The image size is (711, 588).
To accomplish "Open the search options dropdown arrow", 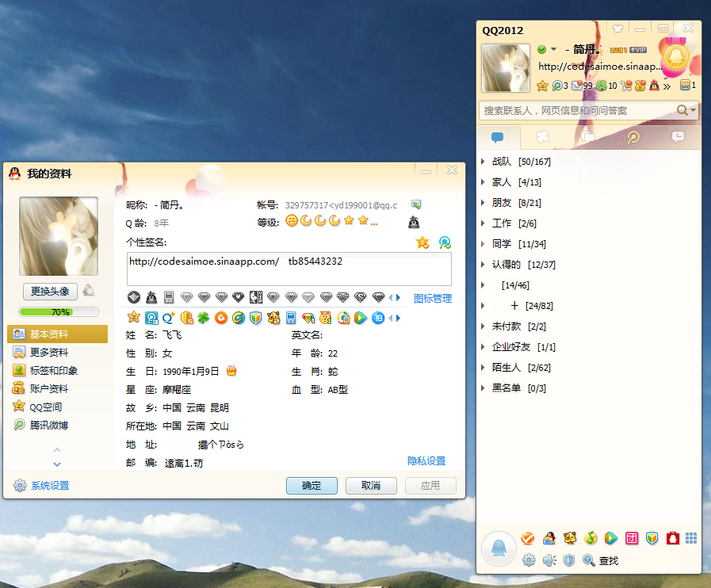I will point(693,110).
